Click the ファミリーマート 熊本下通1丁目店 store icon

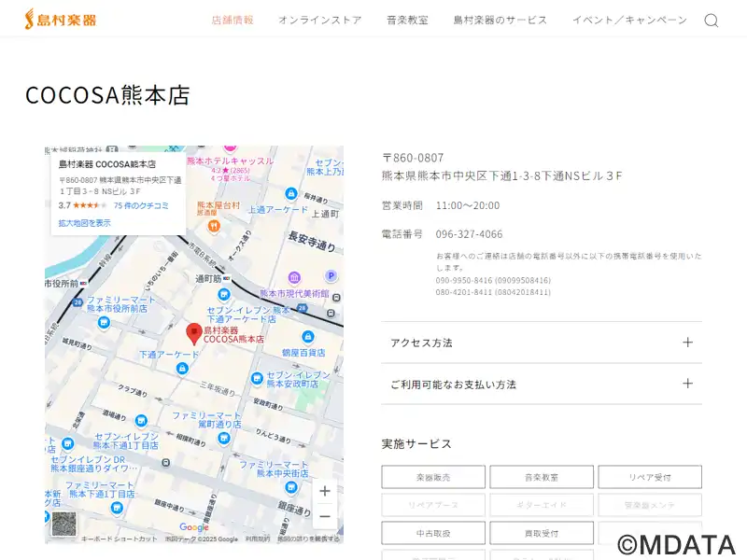tap(116, 508)
